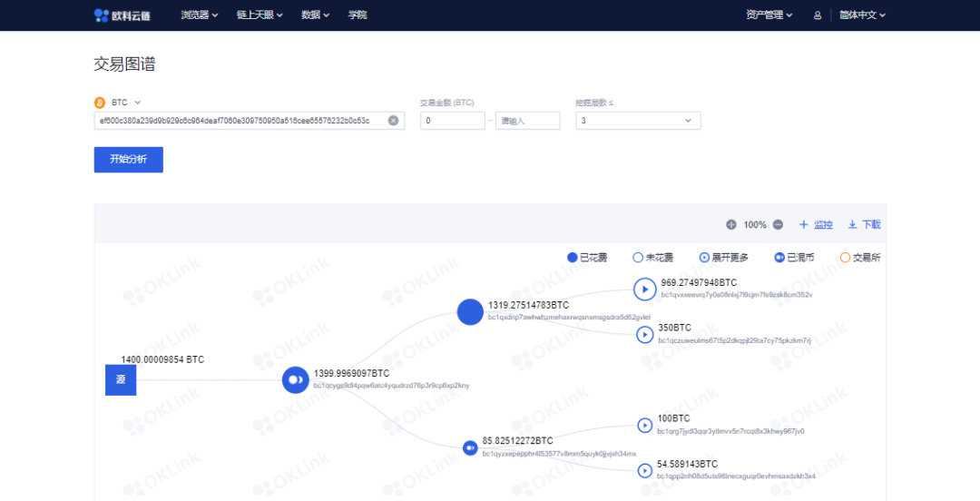Zoom in the graph with plus icon
Screen dimensions: 980x501
(x=731, y=225)
